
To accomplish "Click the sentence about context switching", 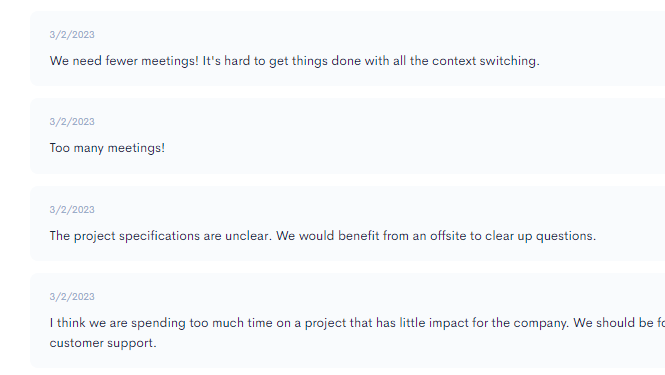I will click(371, 61).
